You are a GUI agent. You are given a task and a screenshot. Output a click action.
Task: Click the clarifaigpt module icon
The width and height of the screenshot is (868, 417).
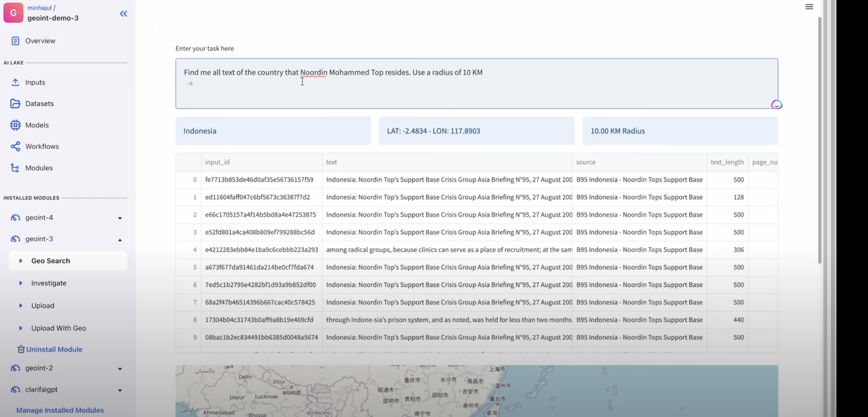pyautogui.click(x=15, y=389)
